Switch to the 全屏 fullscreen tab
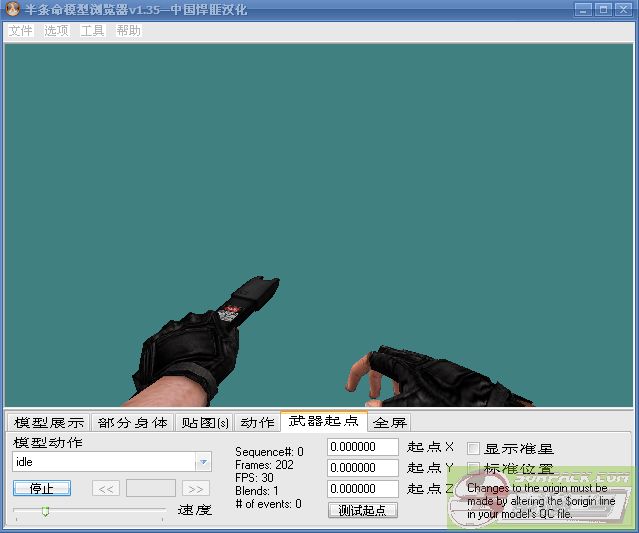Screen dimensions: 639x533 point(390,423)
